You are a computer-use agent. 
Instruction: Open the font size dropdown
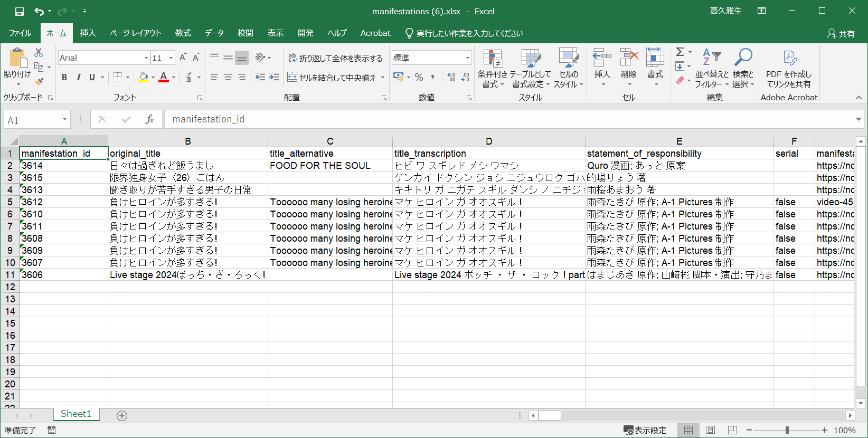[171, 58]
